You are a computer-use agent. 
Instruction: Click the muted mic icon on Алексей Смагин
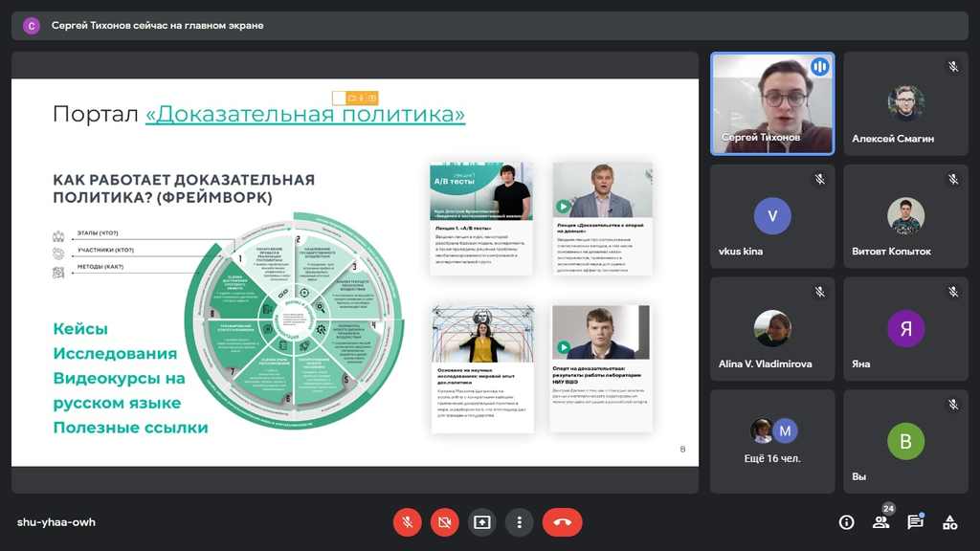(x=953, y=67)
